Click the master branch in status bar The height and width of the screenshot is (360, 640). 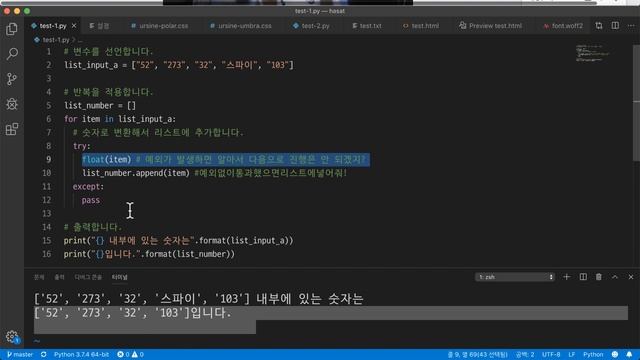click(x=20, y=354)
